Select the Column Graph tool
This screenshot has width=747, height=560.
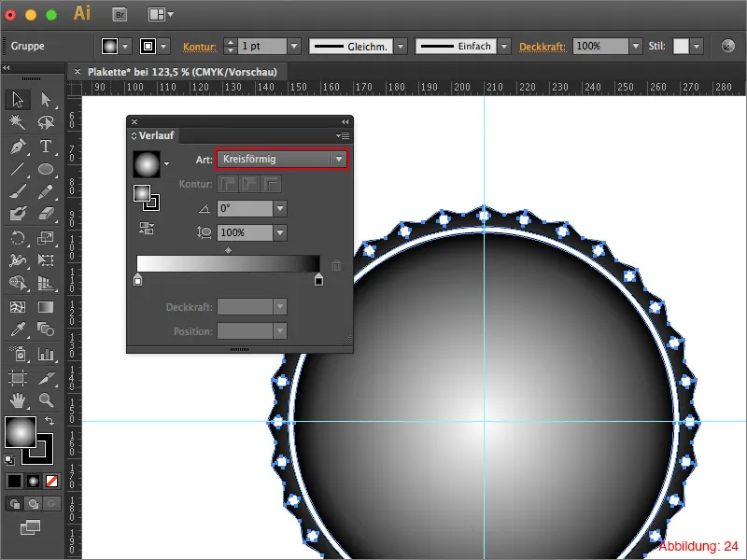(x=46, y=354)
